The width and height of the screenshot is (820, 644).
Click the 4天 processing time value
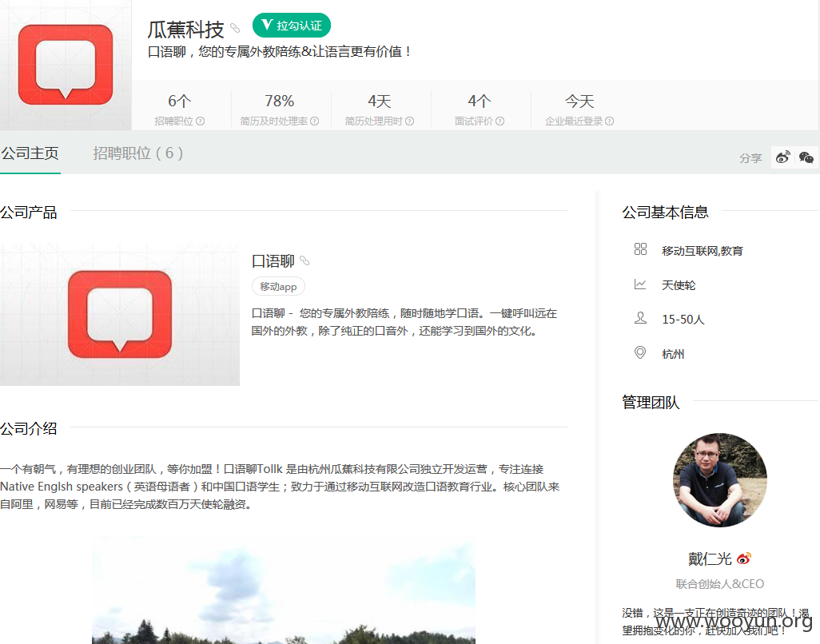tap(379, 101)
